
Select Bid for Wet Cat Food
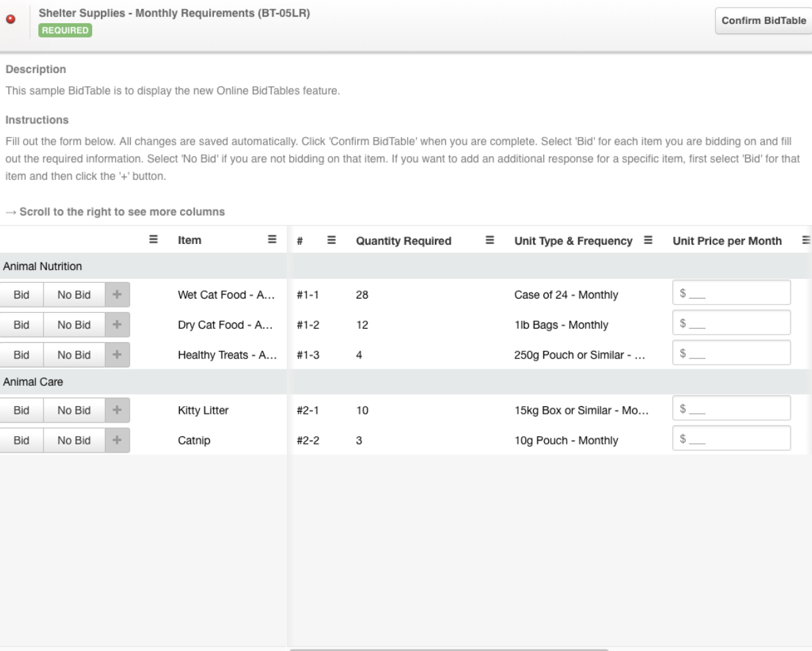(21, 294)
